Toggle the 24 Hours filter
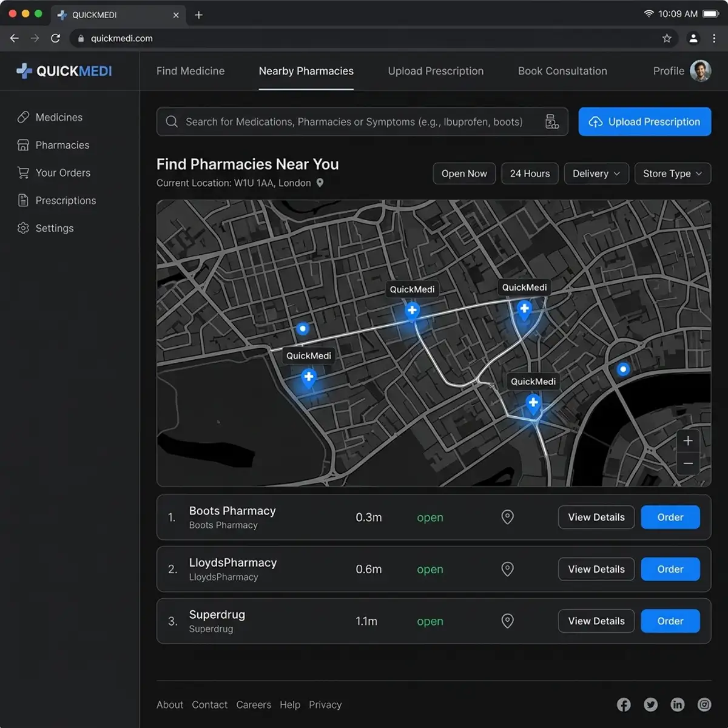Image resolution: width=728 pixels, height=728 pixels. click(530, 174)
